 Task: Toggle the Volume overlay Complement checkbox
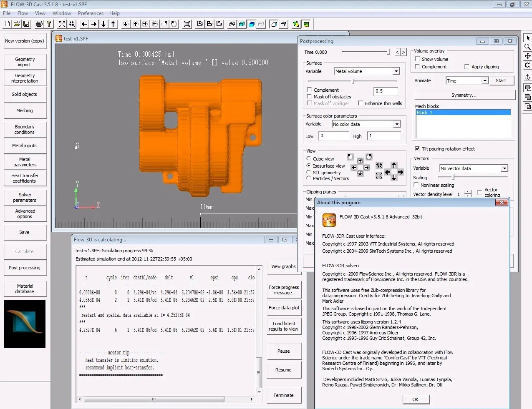(417, 67)
